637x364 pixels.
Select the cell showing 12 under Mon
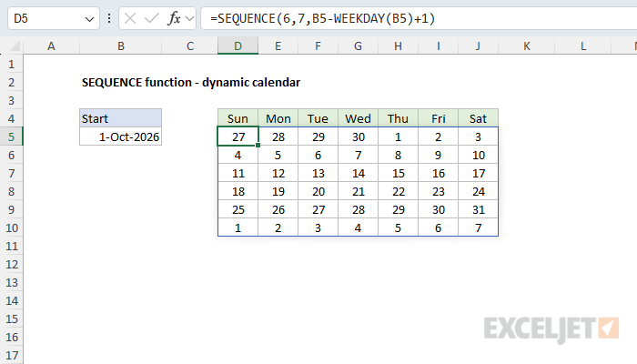(x=278, y=174)
